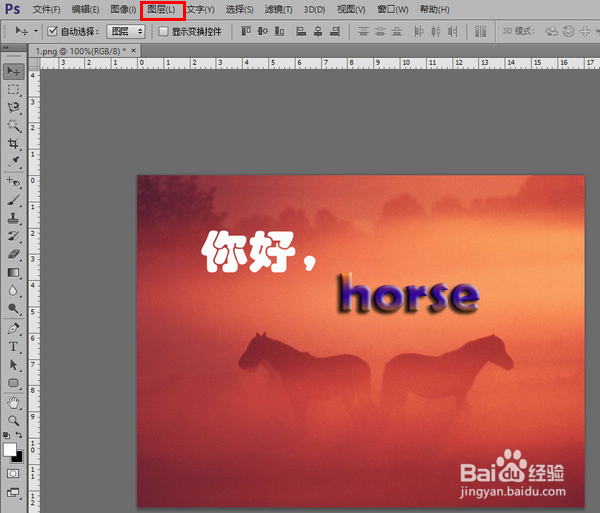The image size is (600, 513).
Task: Enable 显示变换控件 checkbox
Action: [163, 31]
